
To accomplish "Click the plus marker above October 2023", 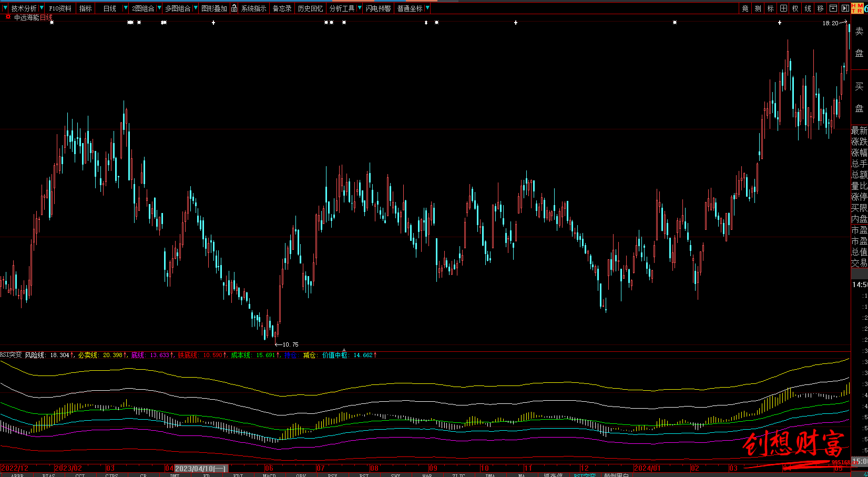I will pos(516,23).
